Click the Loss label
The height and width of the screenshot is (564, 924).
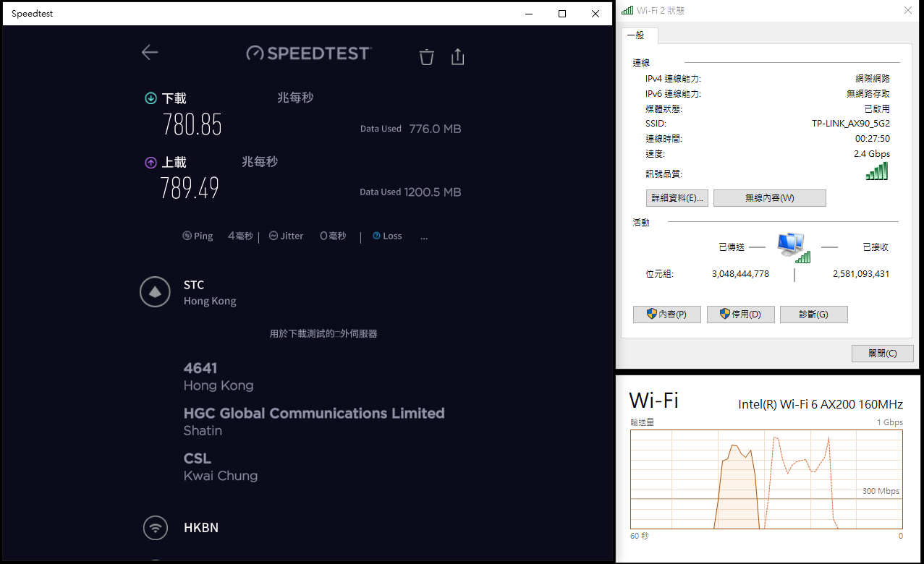392,236
